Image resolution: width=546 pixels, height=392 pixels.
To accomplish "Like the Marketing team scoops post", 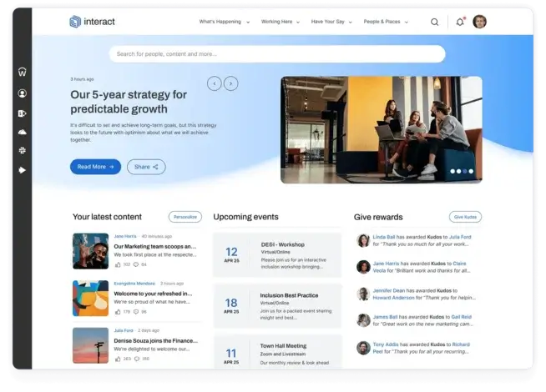I will click(x=118, y=264).
